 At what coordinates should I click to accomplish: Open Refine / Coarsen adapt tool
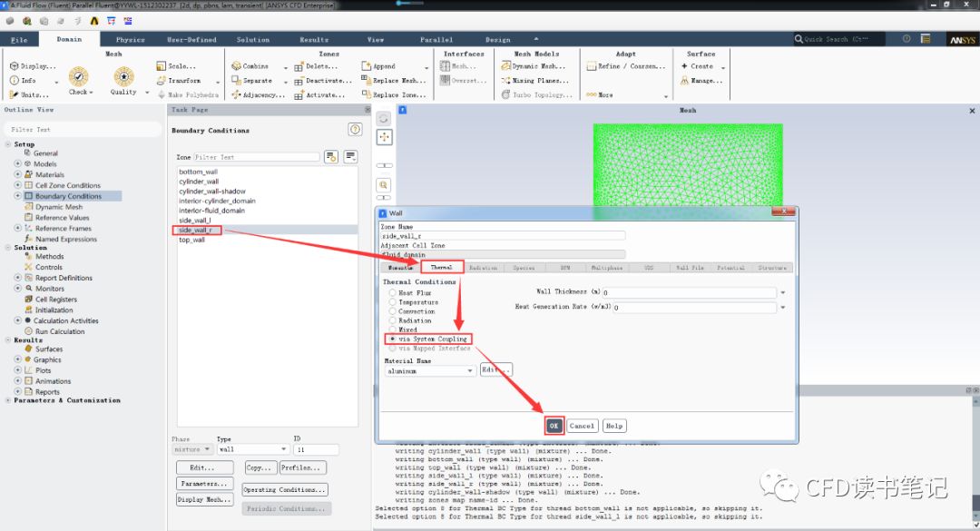625,65
